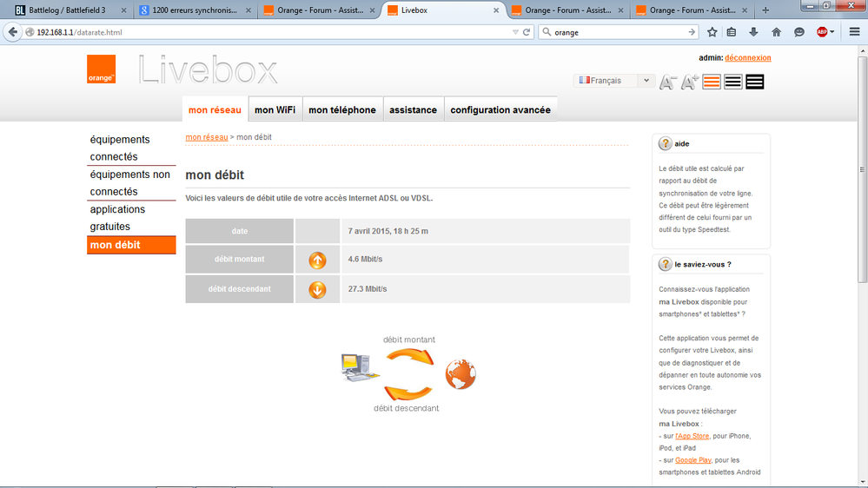The width and height of the screenshot is (868, 488).
Task: Open the downloads arrow icon
Action: pyautogui.click(x=753, y=32)
